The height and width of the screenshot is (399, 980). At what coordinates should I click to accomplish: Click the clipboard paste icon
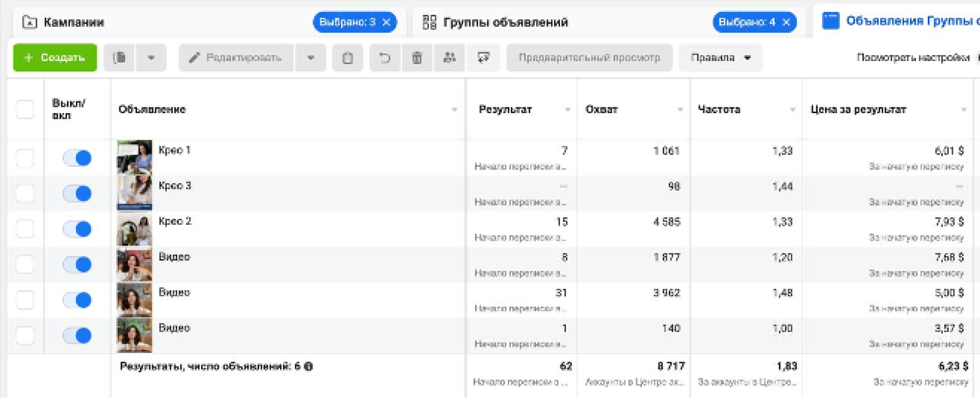coord(347,58)
